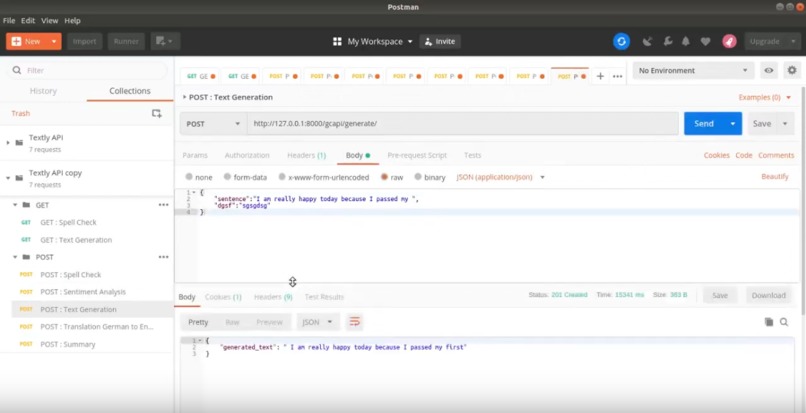Viewport: 806px width, 413px height.
Task: Collapse the Textly API copy collection
Action: tap(8, 177)
